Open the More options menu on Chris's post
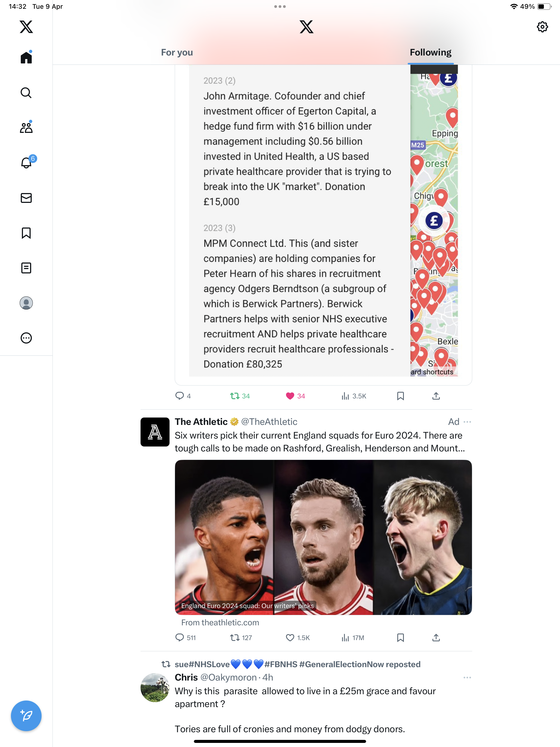 click(467, 678)
